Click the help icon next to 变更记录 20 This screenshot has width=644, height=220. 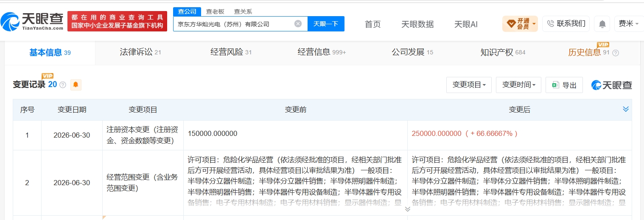pyautogui.click(x=63, y=85)
